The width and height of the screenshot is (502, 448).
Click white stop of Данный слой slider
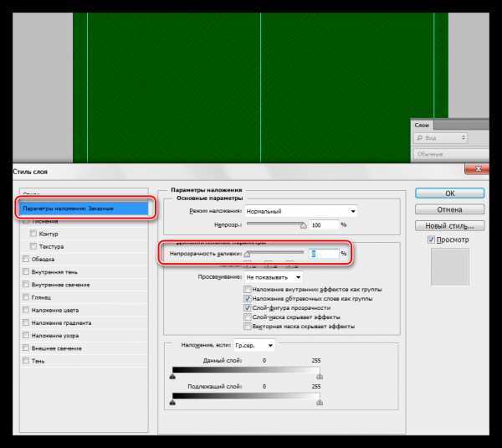pos(319,377)
